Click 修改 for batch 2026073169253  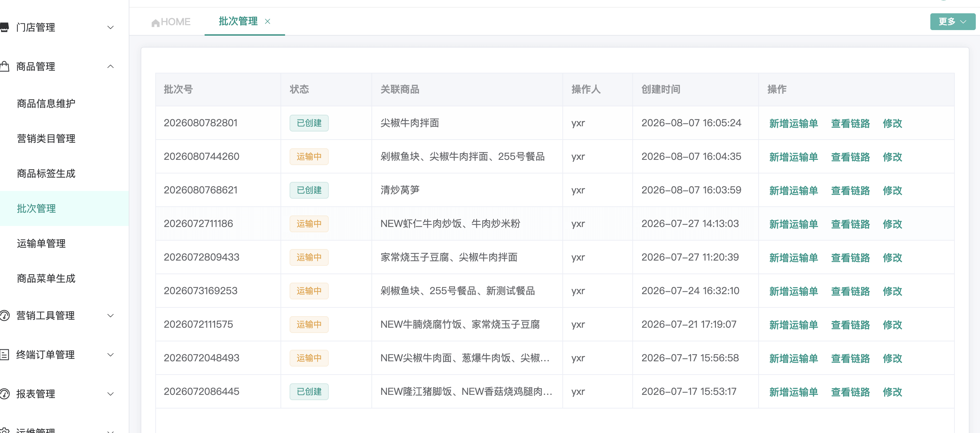892,291
